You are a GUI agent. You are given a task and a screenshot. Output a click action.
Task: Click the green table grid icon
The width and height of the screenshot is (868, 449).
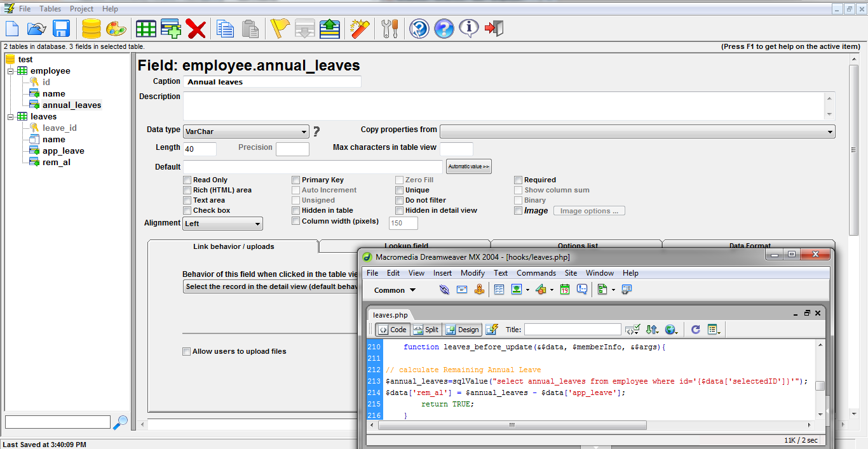[146, 29]
